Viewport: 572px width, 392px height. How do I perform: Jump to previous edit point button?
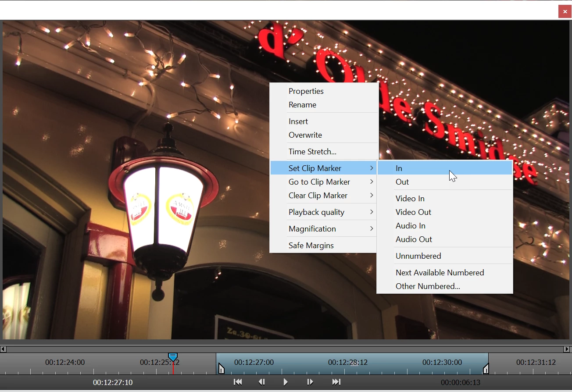[x=238, y=382]
